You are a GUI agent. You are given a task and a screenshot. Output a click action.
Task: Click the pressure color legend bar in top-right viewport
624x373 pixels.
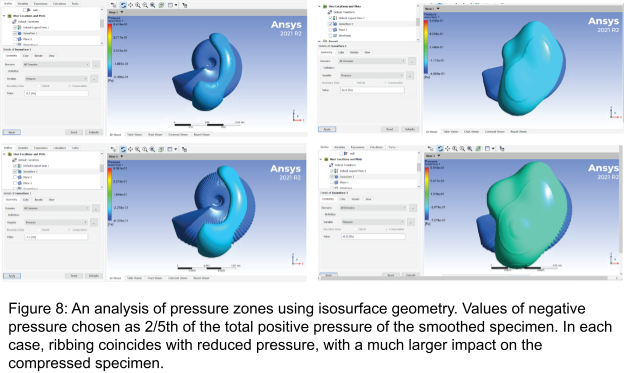426,47
